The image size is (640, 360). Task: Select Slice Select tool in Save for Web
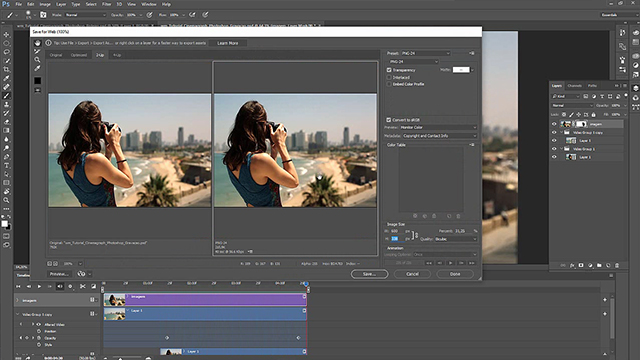(38, 51)
